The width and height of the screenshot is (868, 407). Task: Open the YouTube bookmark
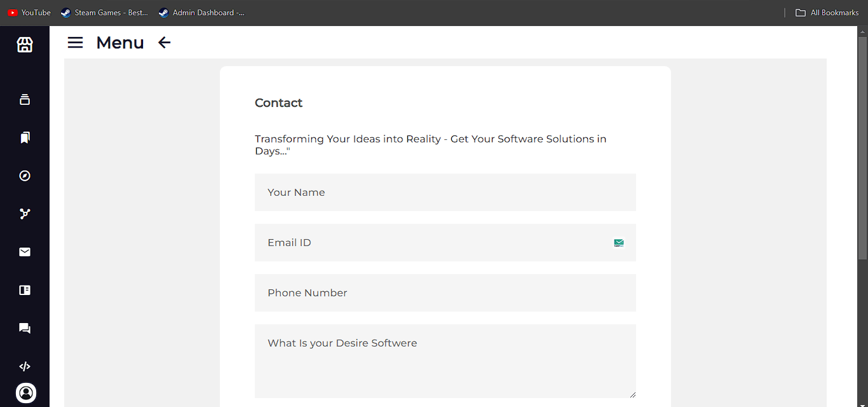tap(29, 13)
